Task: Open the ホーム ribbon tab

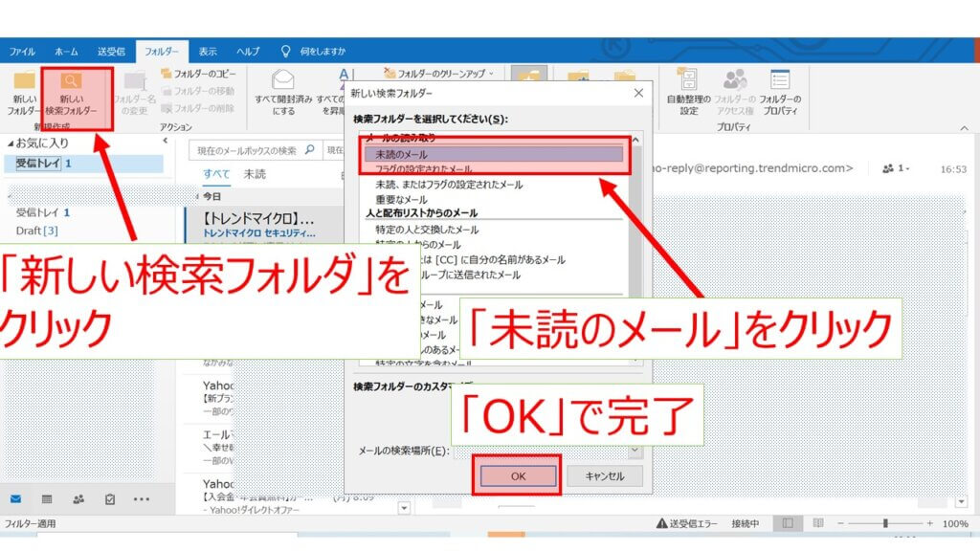Action: [x=66, y=51]
